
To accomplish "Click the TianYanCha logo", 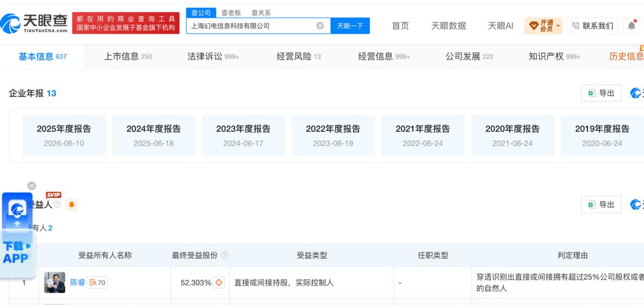I will click(x=34, y=23).
